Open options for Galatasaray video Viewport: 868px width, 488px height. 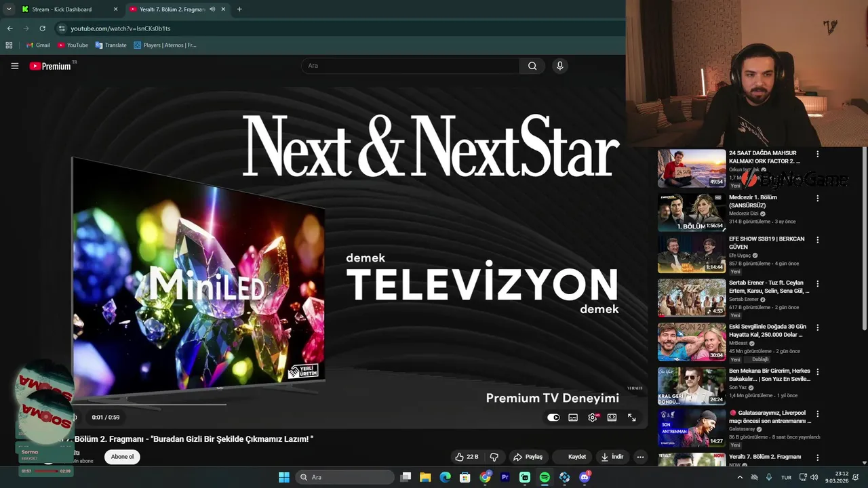coord(817,413)
